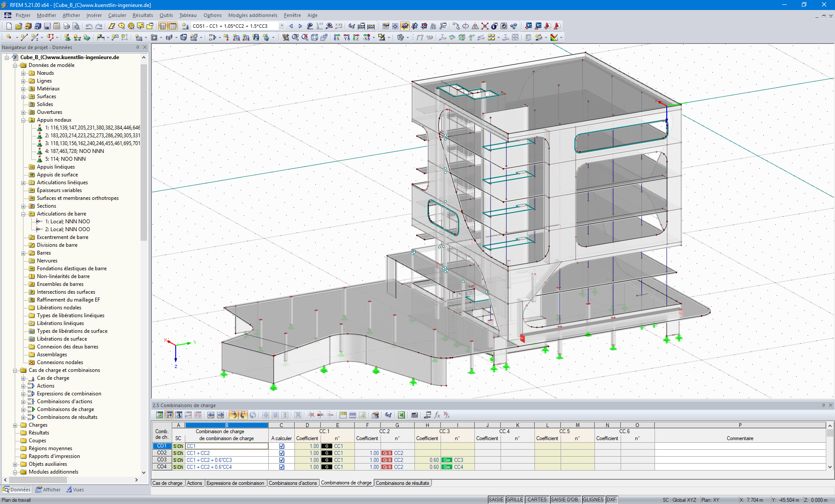Click the rotate tool icon
The height and width of the screenshot is (504, 835).
point(465,26)
